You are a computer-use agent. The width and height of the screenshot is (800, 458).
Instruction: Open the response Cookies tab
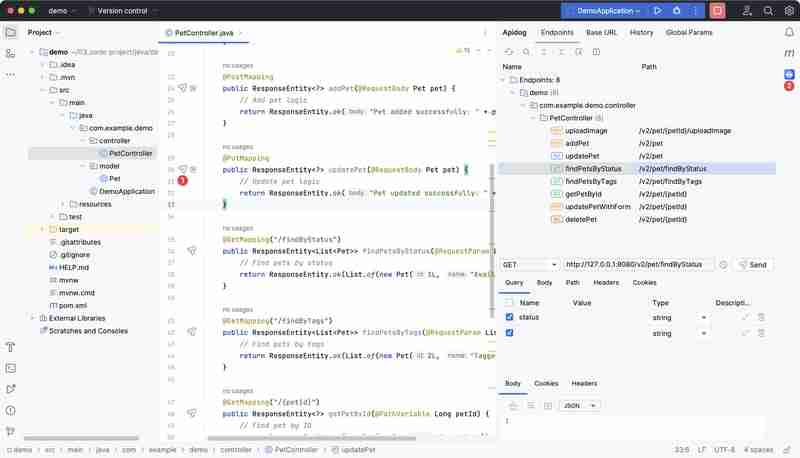point(546,384)
